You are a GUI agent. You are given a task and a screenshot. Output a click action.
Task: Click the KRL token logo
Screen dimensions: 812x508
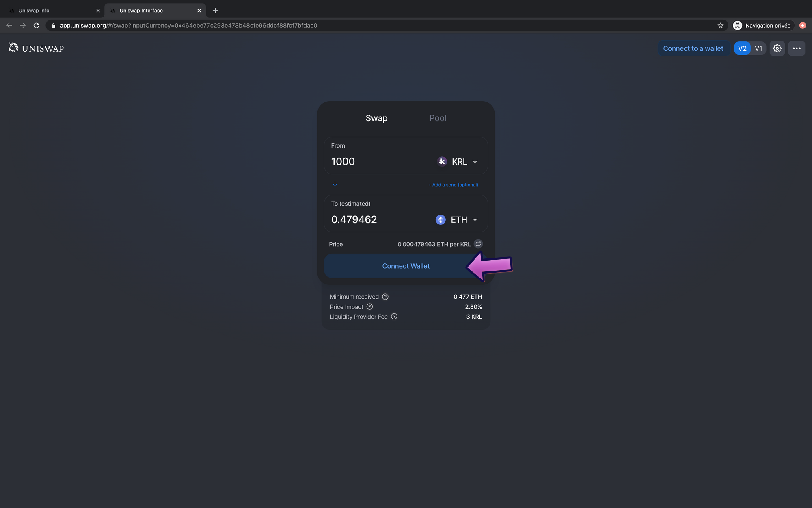(x=442, y=162)
